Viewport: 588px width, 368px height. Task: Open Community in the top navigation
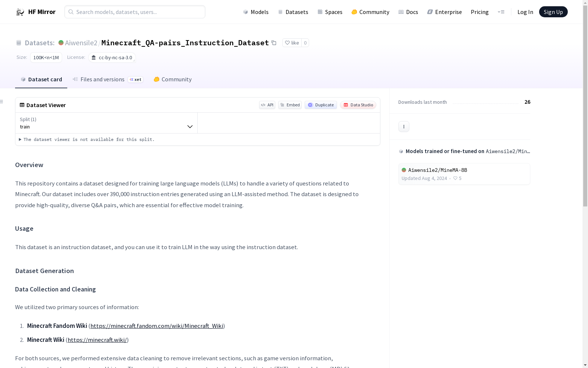[370, 12]
